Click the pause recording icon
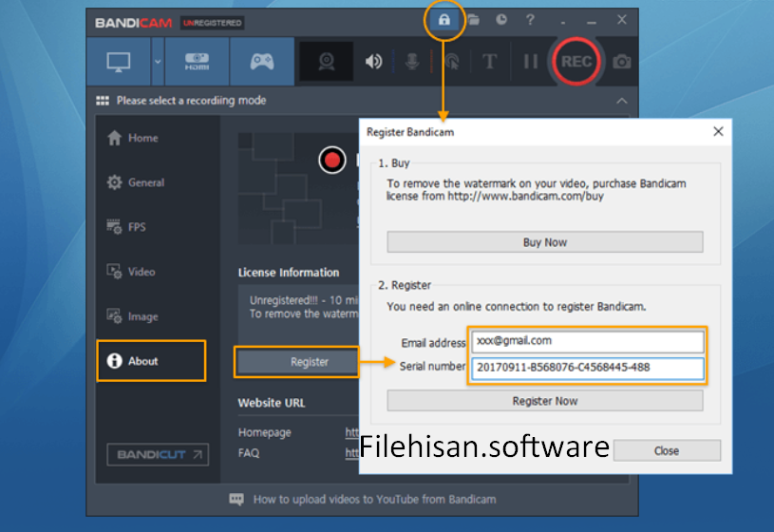Screen dimensions: 774x532 (531, 62)
